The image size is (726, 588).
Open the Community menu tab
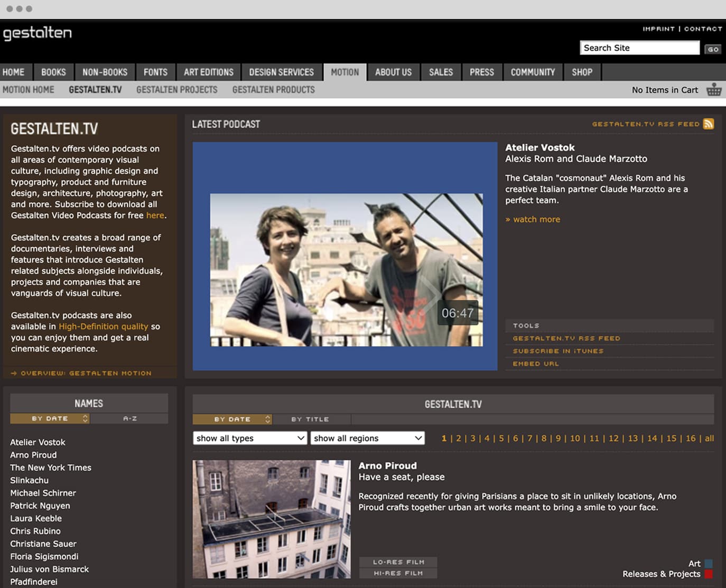click(x=533, y=72)
